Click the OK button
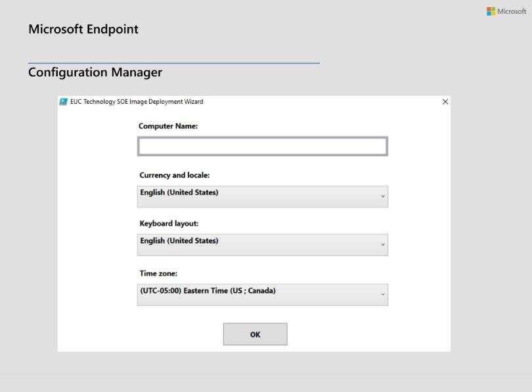The height and width of the screenshot is (392, 532). (x=255, y=334)
